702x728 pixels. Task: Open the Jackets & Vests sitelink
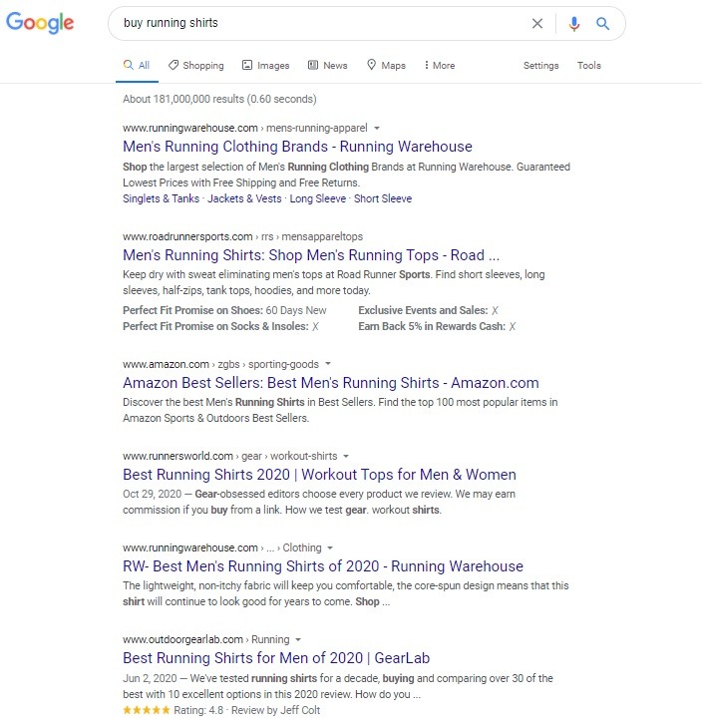(x=244, y=198)
